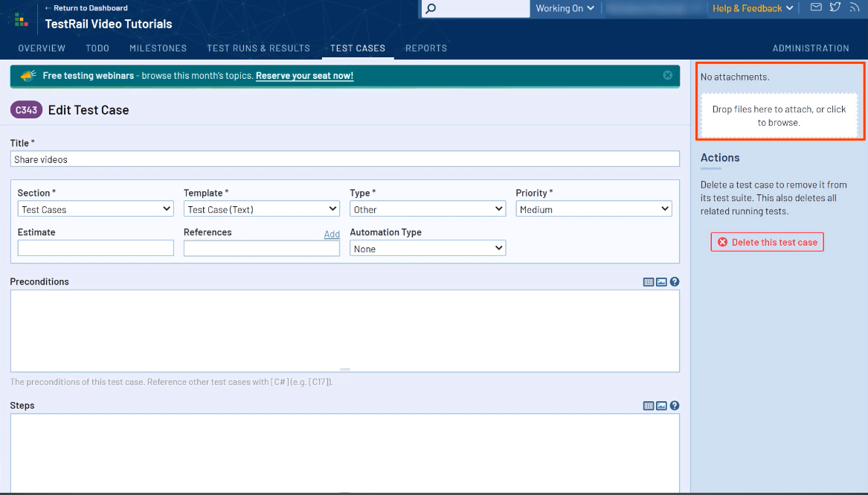
Task: Click the RSS feed icon
Action: (855, 8)
